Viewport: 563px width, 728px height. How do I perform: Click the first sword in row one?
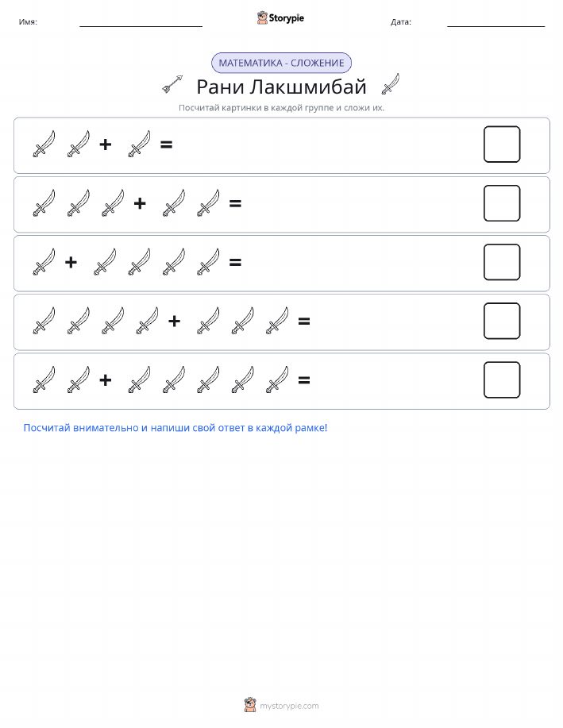pyautogui.click(x=44, y=144)
